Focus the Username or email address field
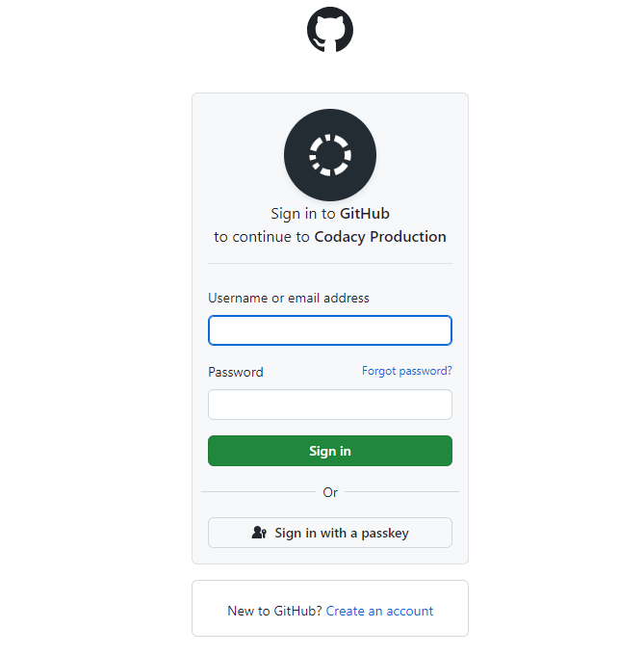The width and height of the screenshot is (644, 654). coord(330,330)
